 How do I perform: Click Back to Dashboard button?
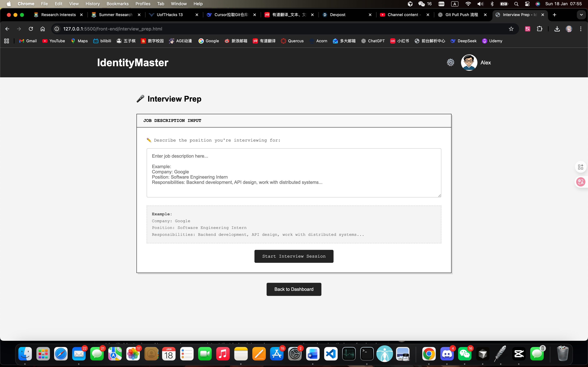[x=294, y=289]
